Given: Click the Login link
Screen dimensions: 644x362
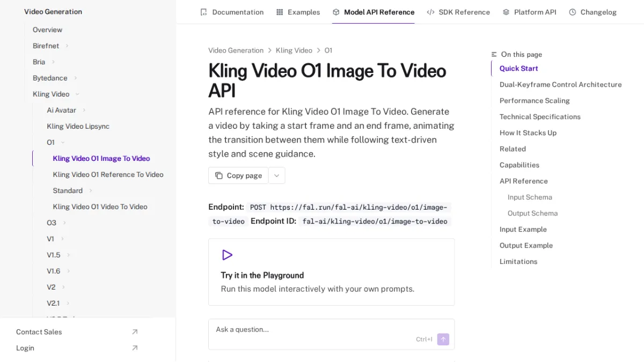Looking at the screenshot, I should (25, 348).
